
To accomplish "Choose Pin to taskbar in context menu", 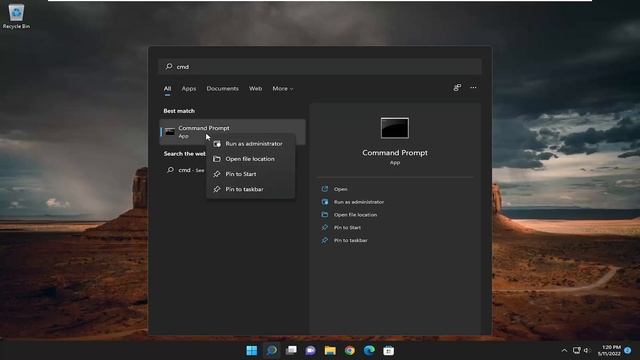I will 251,189.
